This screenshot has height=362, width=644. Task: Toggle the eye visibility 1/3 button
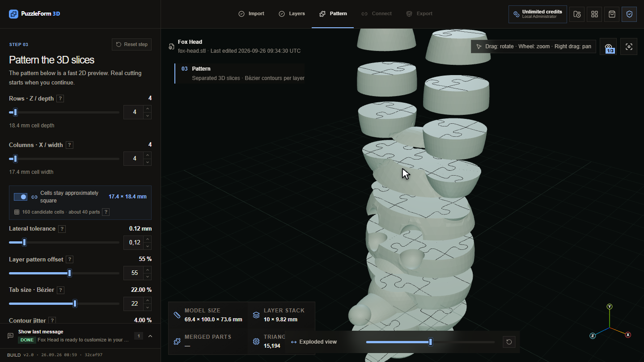609,47
